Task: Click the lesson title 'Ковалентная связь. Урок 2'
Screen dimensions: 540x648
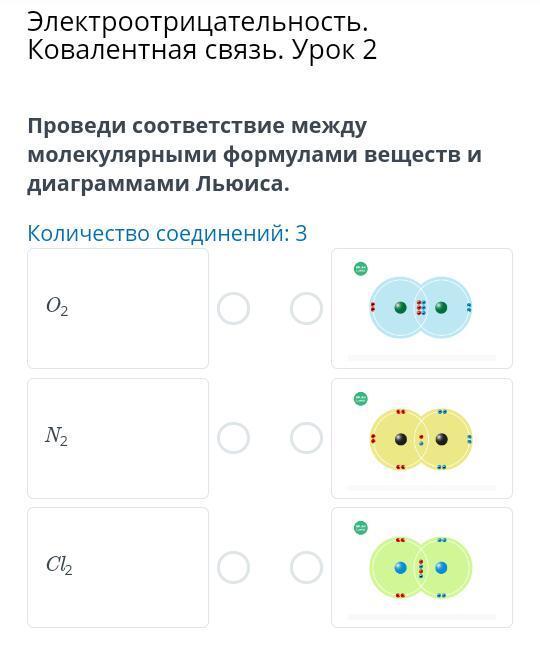Action: pyautogui.click(x=202, y=50)
